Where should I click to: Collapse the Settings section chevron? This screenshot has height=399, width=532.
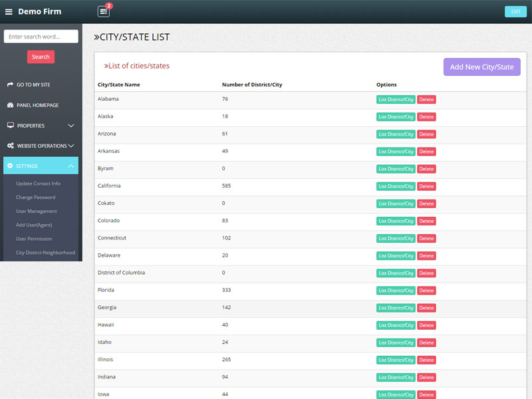[71, 166]
